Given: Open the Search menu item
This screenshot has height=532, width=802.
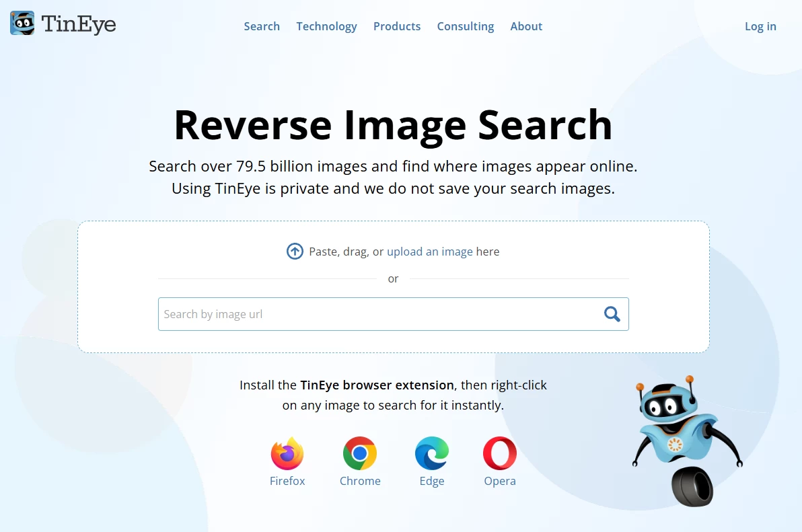Looking at the screenshot, I should pyautogui.click(x=262, y=27).
